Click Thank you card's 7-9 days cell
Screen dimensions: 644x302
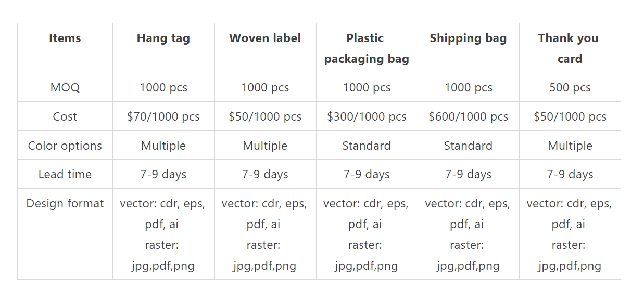pos(570,175)
